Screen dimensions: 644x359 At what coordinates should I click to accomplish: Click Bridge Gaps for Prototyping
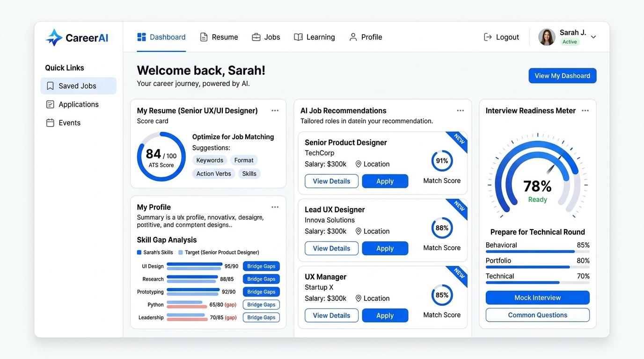(261, 292)
